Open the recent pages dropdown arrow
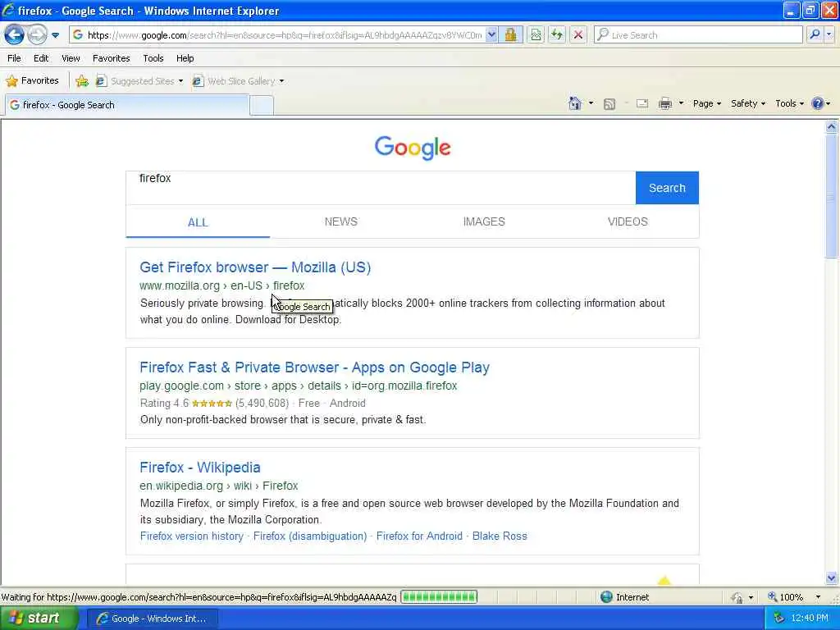 (x=55, y=35)
